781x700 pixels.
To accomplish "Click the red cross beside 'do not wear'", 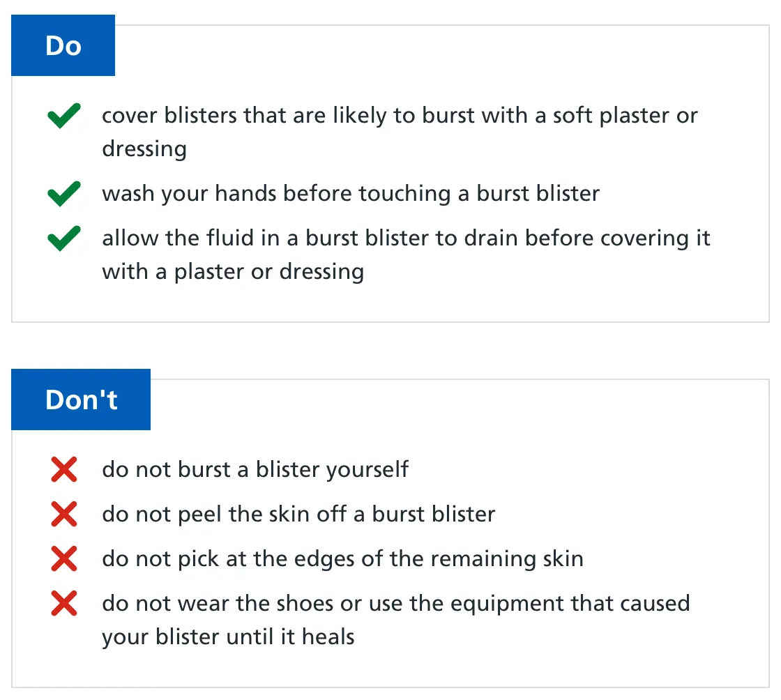I will (x=64, y=604).
